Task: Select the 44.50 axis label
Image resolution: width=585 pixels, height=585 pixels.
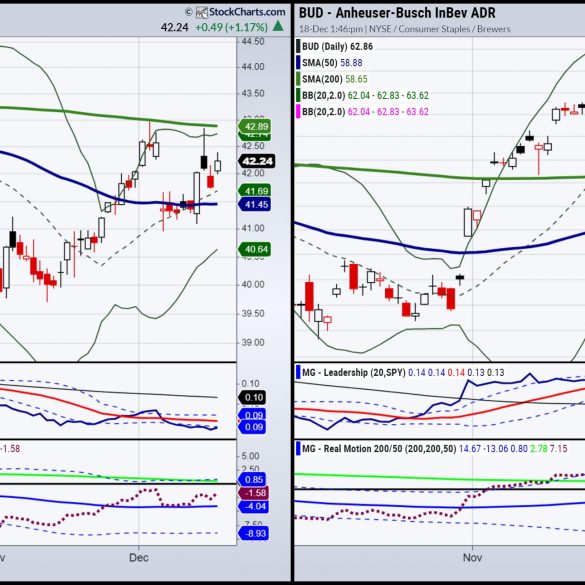Action: click(x=253, y=41)
